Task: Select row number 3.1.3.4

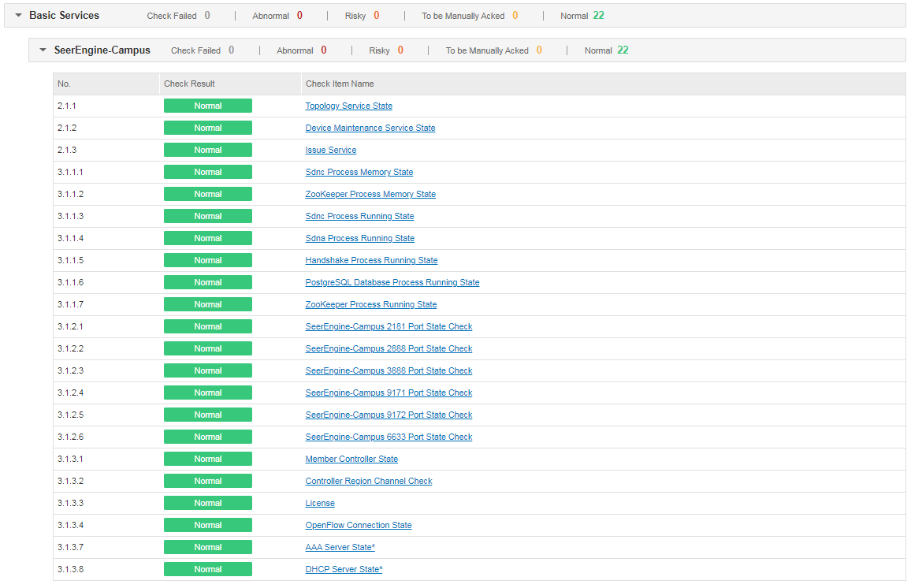Action: click(70, 525)
